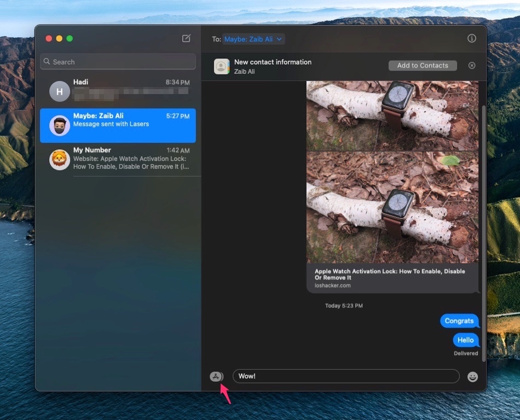Click the conversation scrollbar
Screen dimensions: 520x420
(x=483, y=234)
